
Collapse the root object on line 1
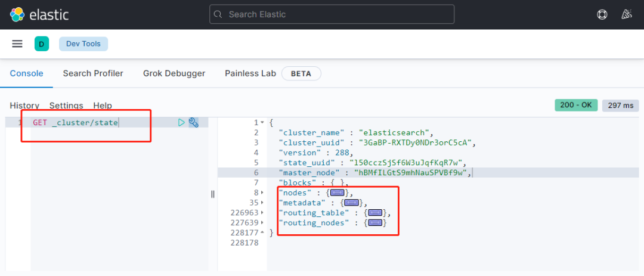[262, 122]
